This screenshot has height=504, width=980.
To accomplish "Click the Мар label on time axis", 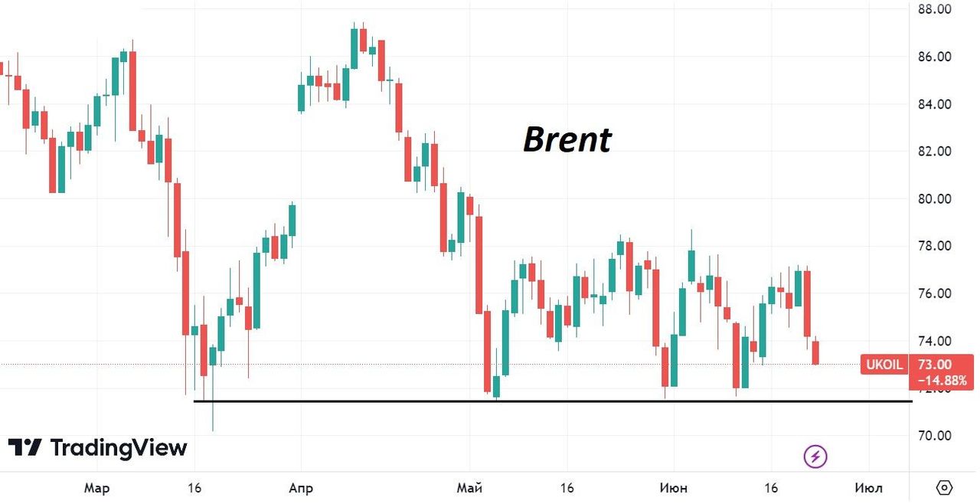I will 97,488.
